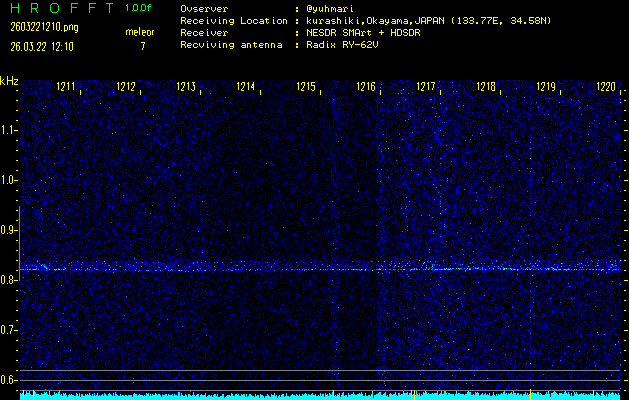
Task: Click the 1220 time axis label
Action: [x=606, y=86]
